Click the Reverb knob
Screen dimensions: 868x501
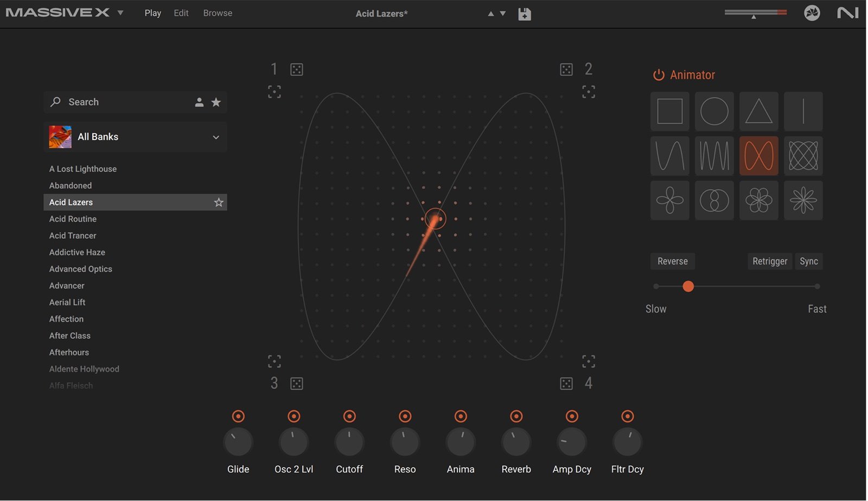(x=516, y=442)
